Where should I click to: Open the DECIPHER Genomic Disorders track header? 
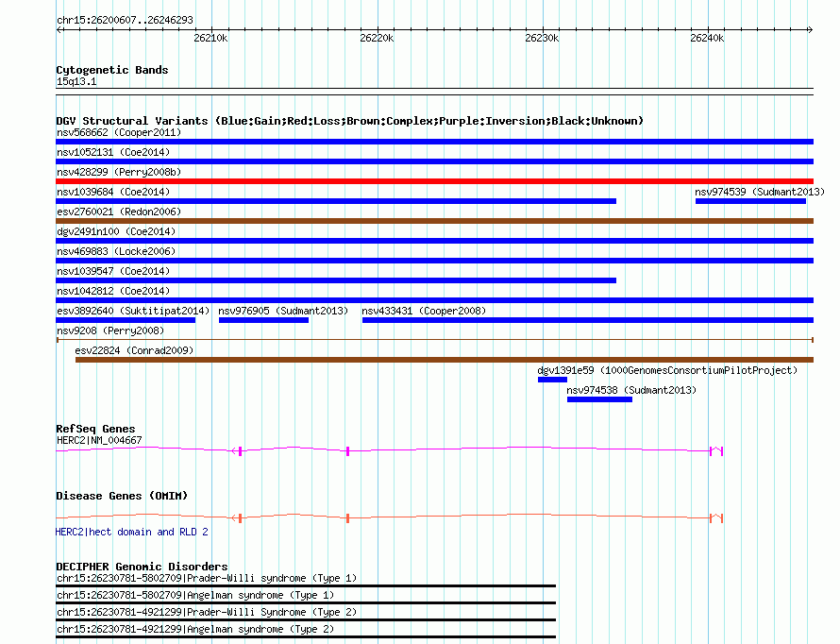click(x=142, y=567)
